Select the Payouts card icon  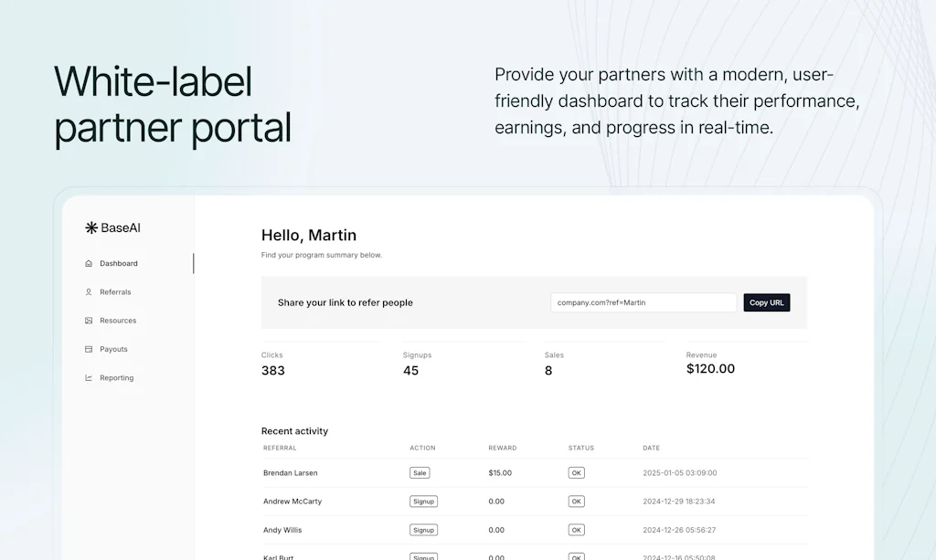[88, 349]
